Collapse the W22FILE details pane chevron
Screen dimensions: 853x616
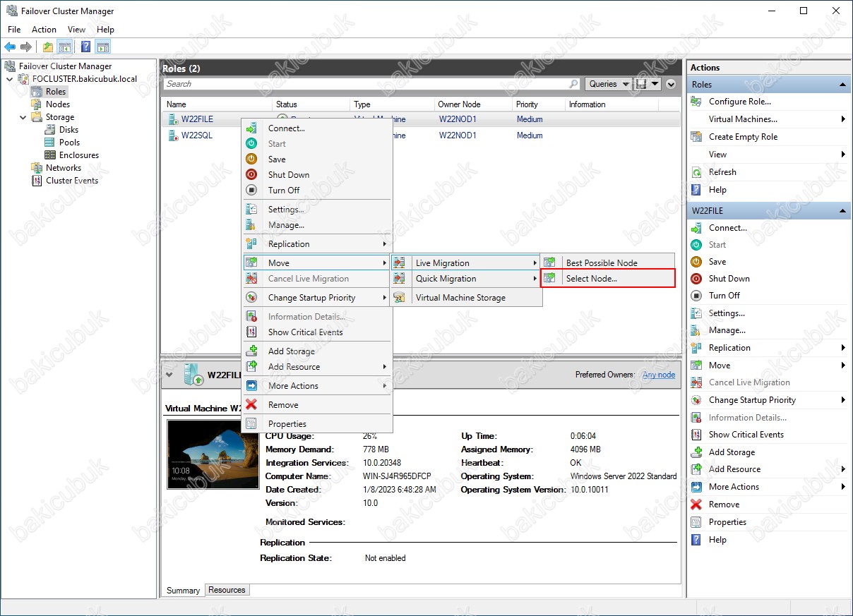(x=169, y=375)
